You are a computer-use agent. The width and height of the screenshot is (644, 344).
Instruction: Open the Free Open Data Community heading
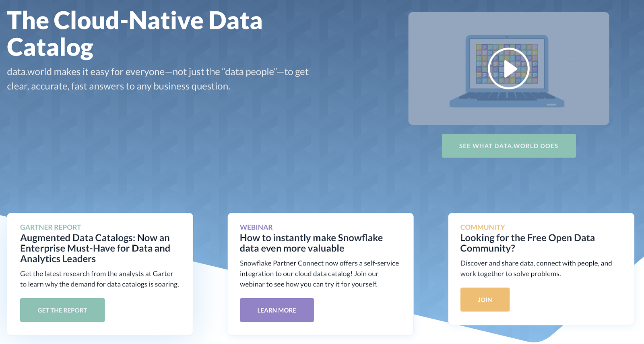527,243
